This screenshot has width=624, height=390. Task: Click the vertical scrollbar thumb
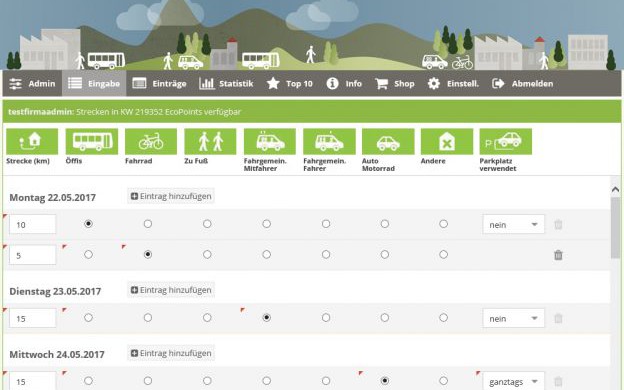point(615,227)
